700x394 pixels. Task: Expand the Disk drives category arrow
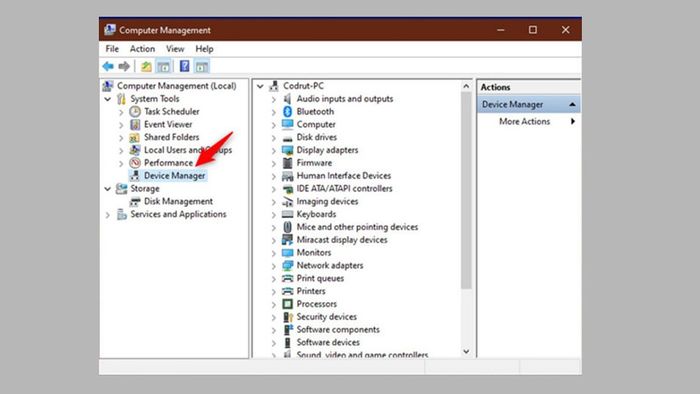274,138
